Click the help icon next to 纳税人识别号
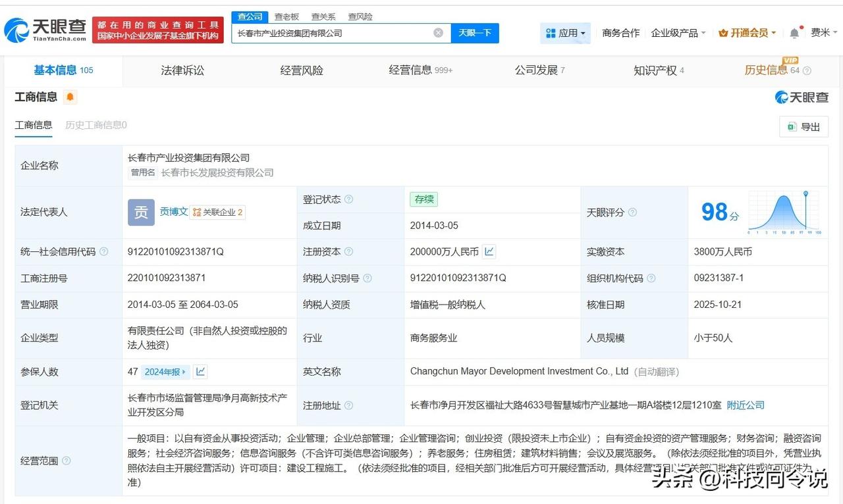Viewport: 843px width, 504px height. [367, 278]
